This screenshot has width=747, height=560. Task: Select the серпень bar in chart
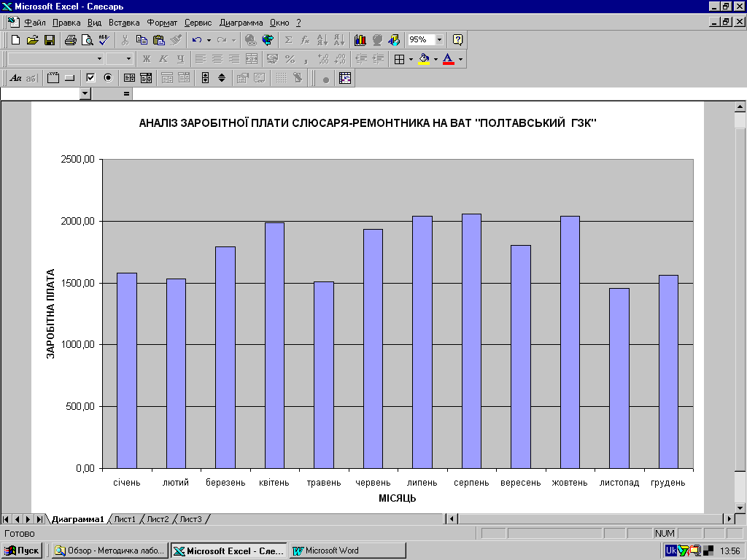click(472, 341)
